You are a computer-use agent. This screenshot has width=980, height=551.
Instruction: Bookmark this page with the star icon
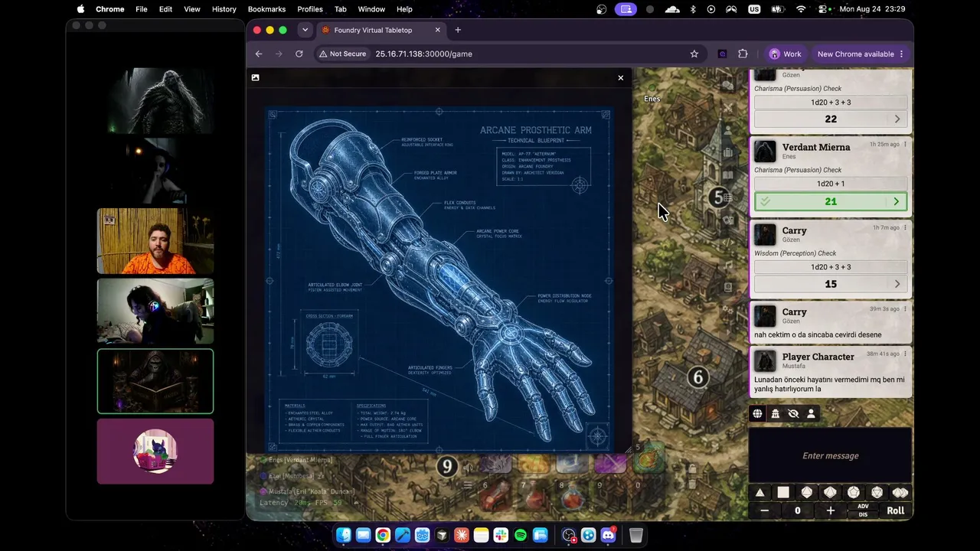coord(694,54)
